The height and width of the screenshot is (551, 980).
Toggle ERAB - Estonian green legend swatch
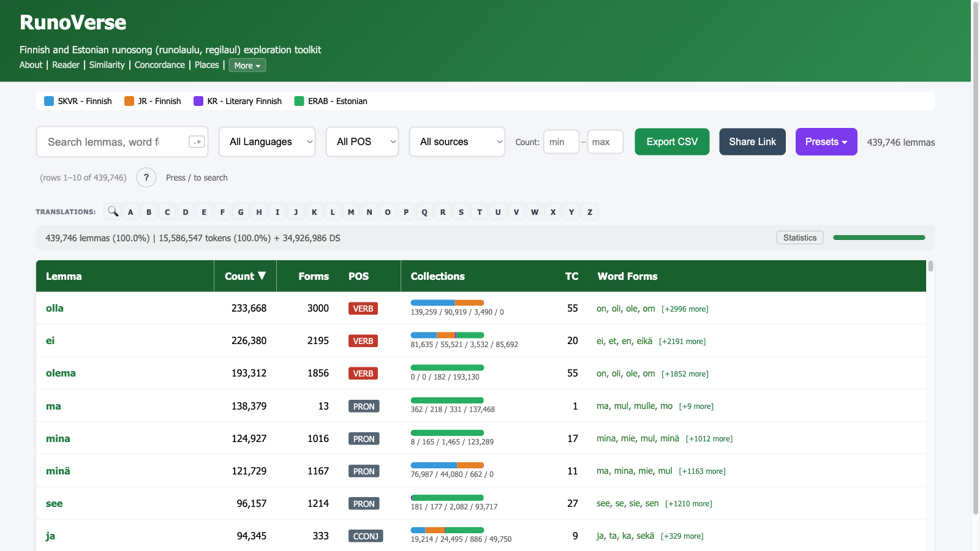pos(299,101)
